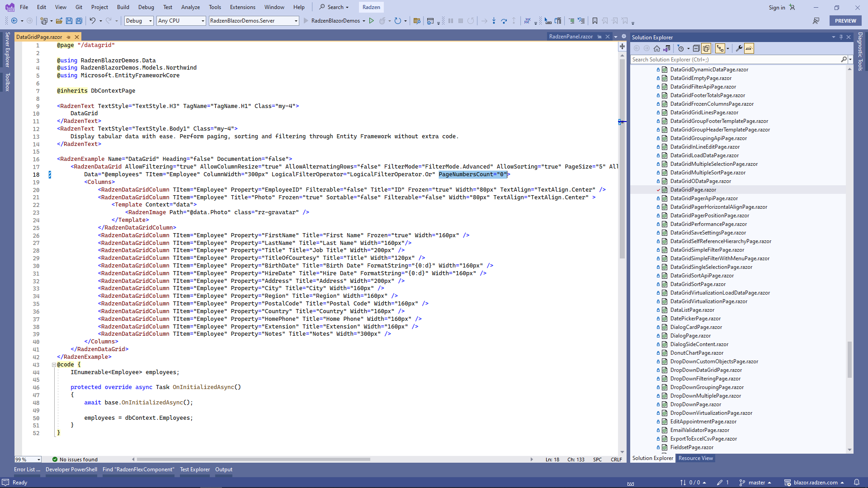Toggle a bookmark with the Bookmark icon
This screenshot has width=868, height=488.
tap(595, 21)
